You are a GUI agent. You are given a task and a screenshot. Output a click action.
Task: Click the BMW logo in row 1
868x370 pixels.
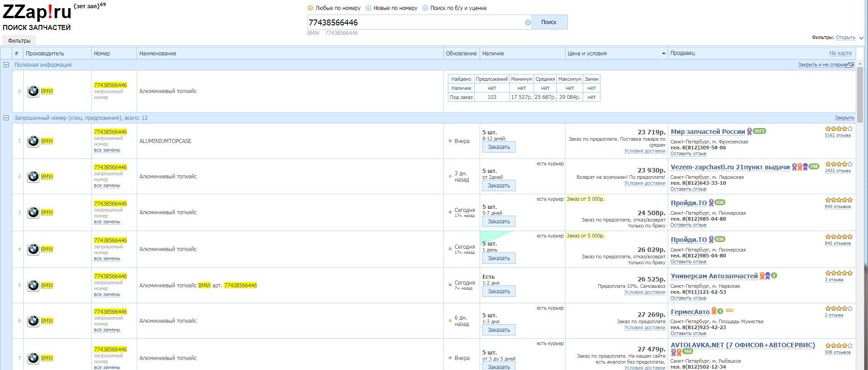pyautogui.click(x=33, y=141)
